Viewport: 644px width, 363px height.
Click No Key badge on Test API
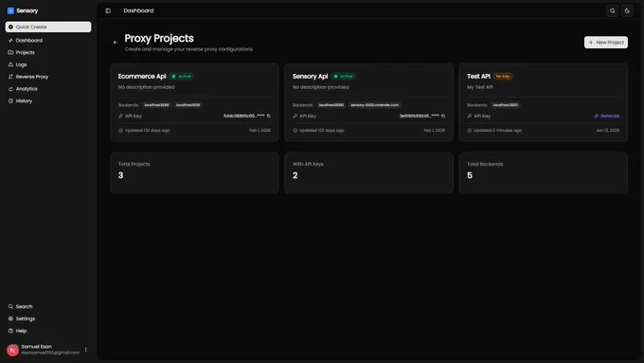503,76
